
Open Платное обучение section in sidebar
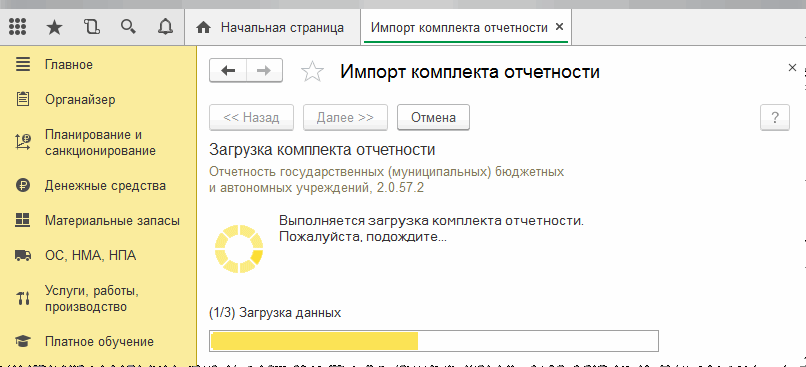(x=98, y=341)
